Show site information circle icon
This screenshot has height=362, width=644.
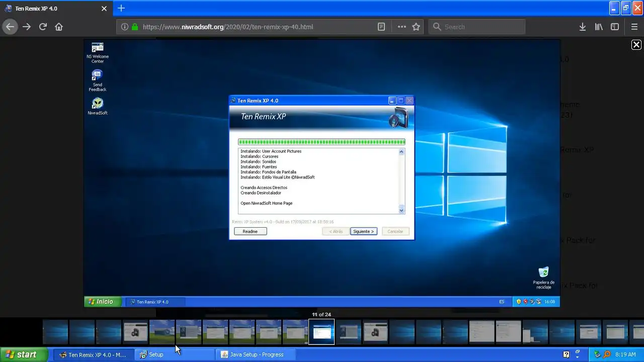click(125, 27)
